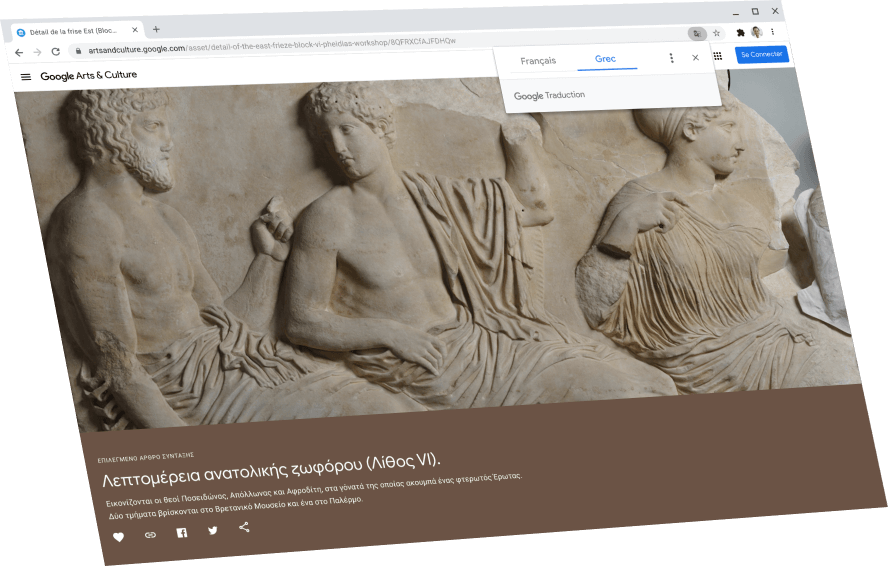Open Chrome's main three-dot menu

[x=773, y=32]
